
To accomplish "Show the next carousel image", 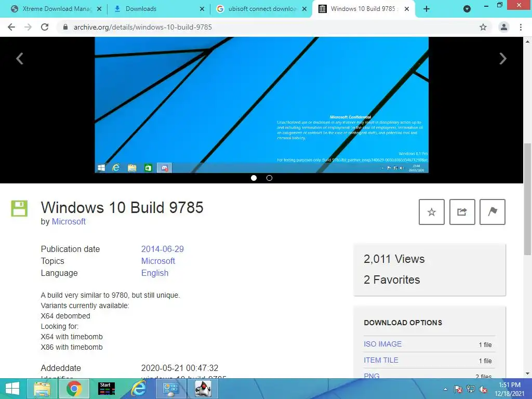I will (x=503, y=58).
